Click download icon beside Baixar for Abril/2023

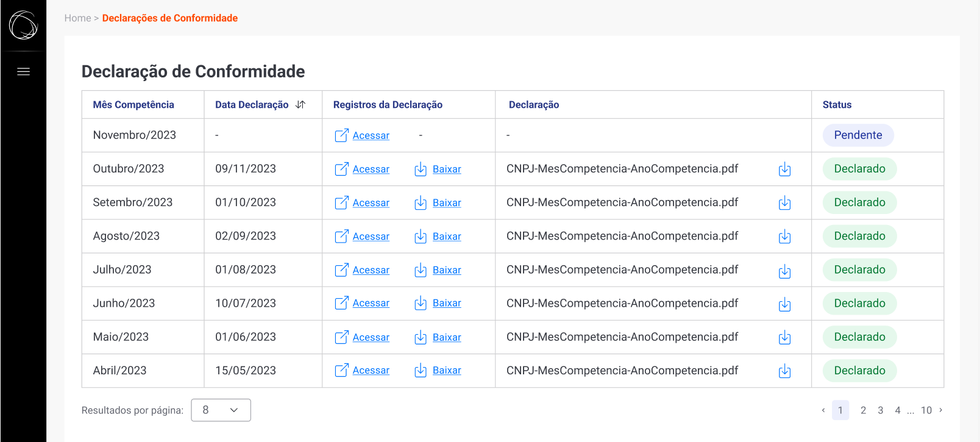point(421,370)
